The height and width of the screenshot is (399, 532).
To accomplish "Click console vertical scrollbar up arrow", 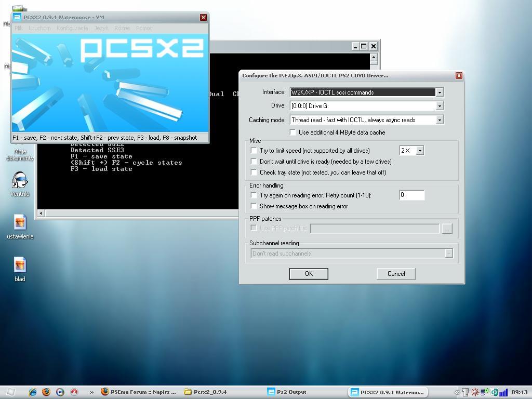I will click(x=374, y=57).
